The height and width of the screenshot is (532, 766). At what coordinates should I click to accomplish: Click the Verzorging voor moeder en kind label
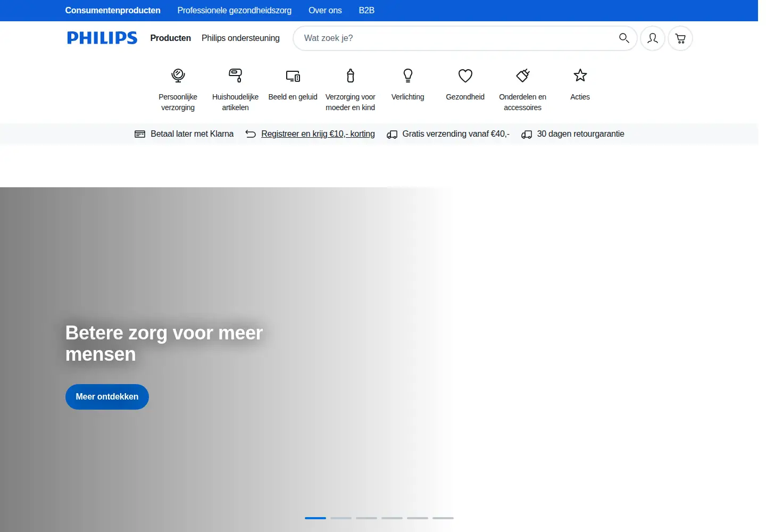(351, 102)
